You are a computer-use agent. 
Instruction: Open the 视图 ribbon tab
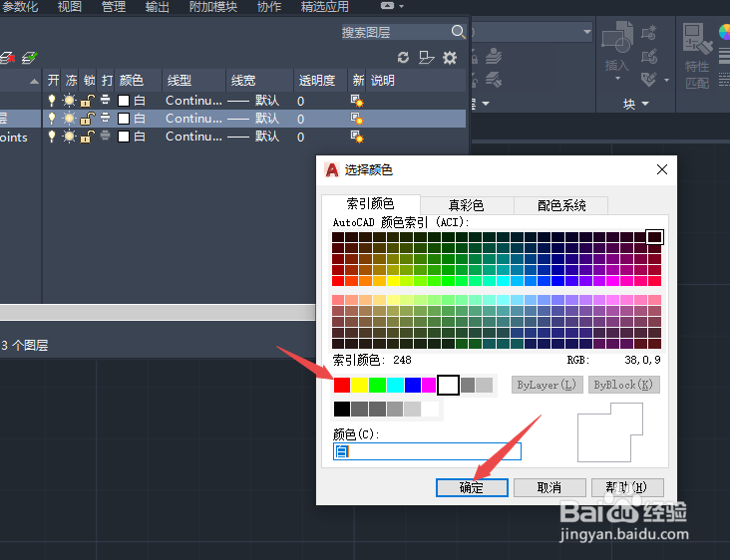pos(70,7)
